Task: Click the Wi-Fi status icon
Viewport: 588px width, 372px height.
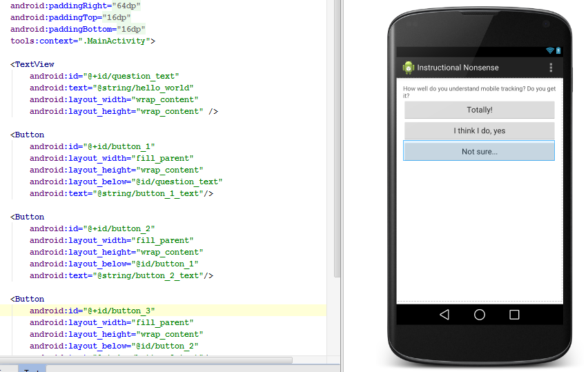Action: pos(550,51)
